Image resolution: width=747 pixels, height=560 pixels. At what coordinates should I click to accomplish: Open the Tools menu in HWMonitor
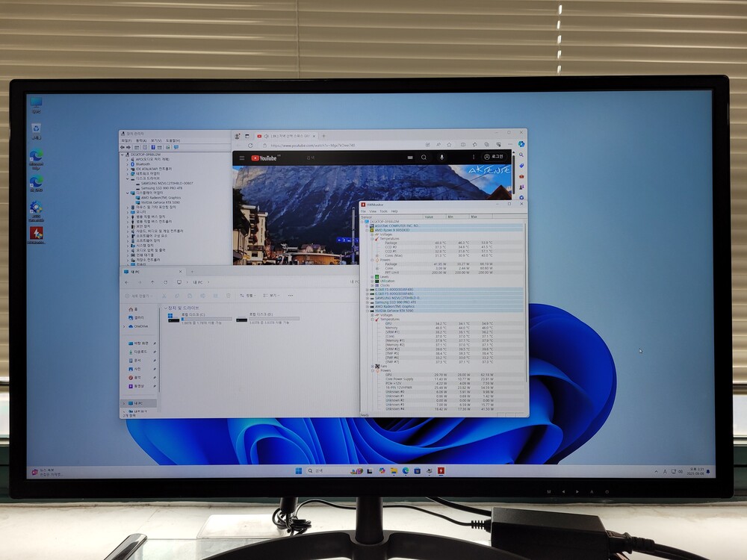pos(384,211)
